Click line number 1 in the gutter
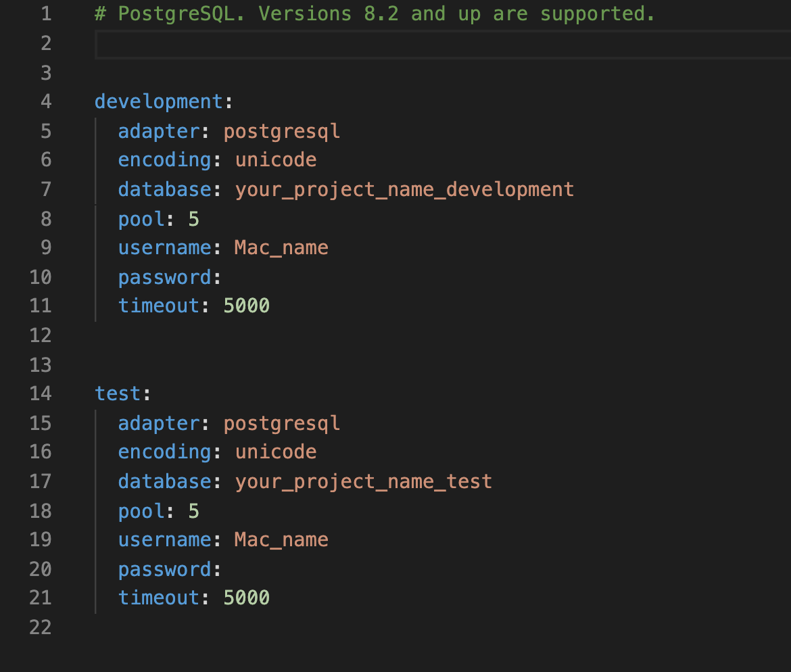The width and height of the screenshot is (791, 672). [46, 14]
